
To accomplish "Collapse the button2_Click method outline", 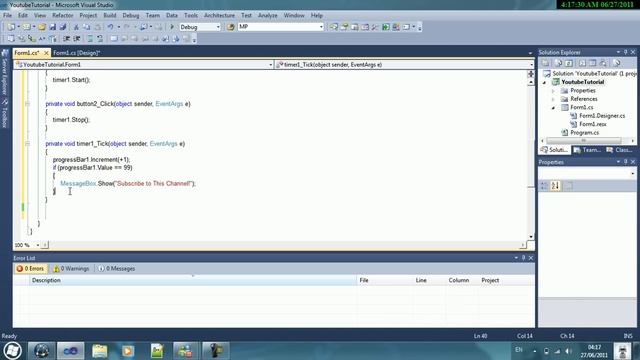I will [27, 104].
